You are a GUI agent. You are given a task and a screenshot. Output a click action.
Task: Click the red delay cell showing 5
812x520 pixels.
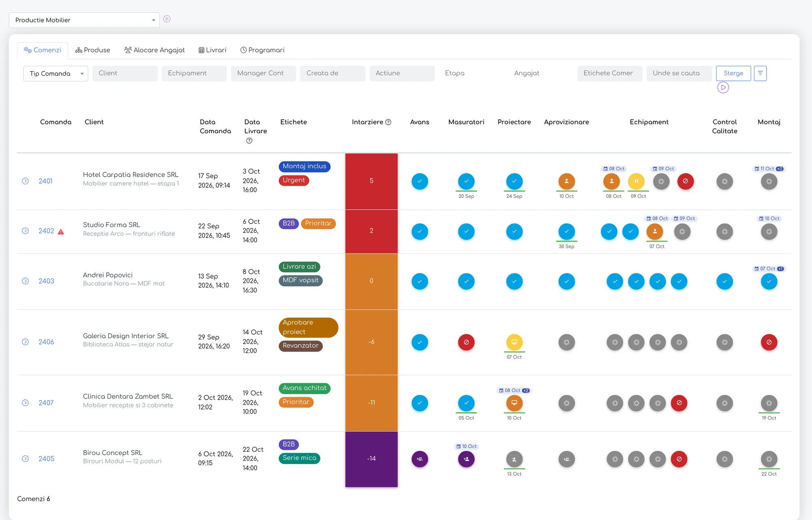(x=371, y=181)
